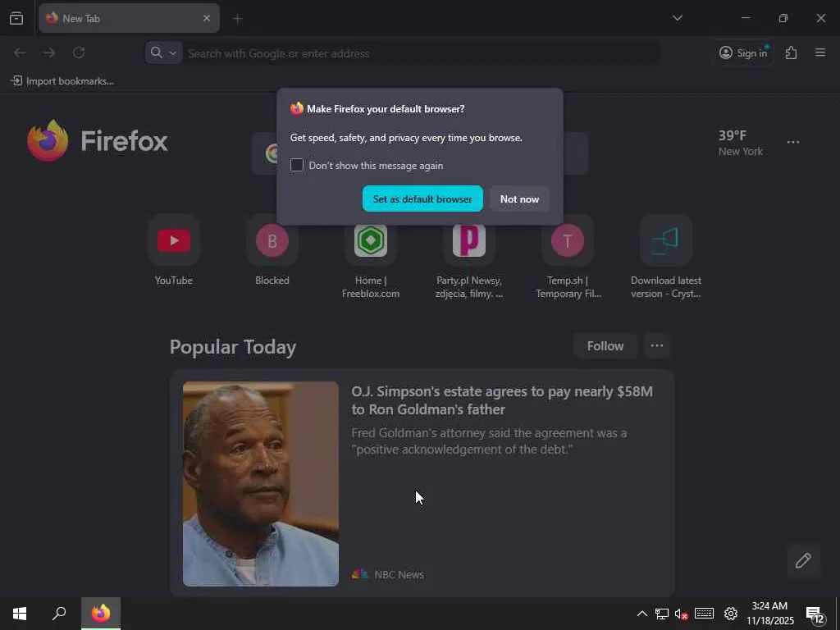Reload the page with the refresh icon
The width and height of the screenshot is (840, 630).
point(79,52)
